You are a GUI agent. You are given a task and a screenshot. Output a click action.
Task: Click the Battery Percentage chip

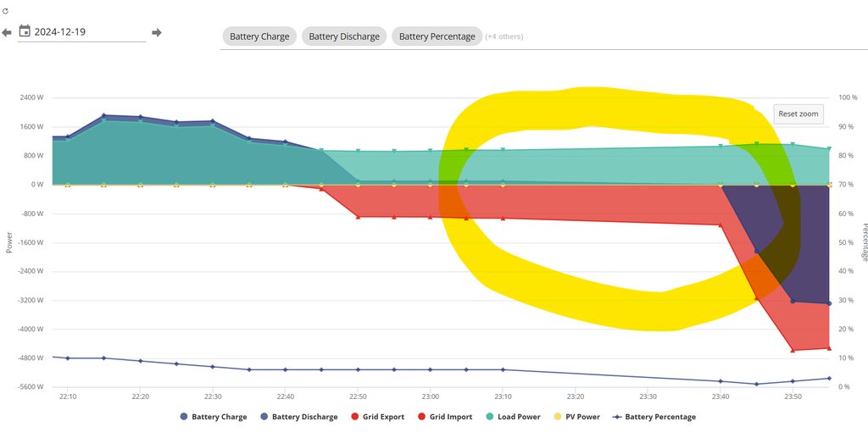[x=437, y=36]
